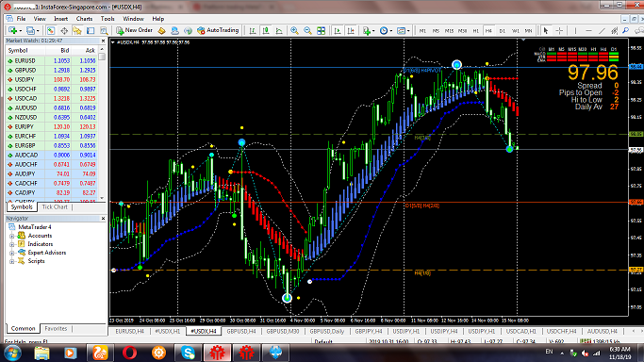Select the horizontal line drawing tool

pyautogui.click(x=588, y=31)
